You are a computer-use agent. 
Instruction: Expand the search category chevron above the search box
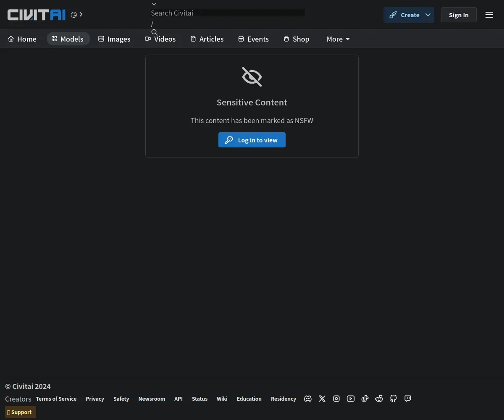[x=154, y=4]
